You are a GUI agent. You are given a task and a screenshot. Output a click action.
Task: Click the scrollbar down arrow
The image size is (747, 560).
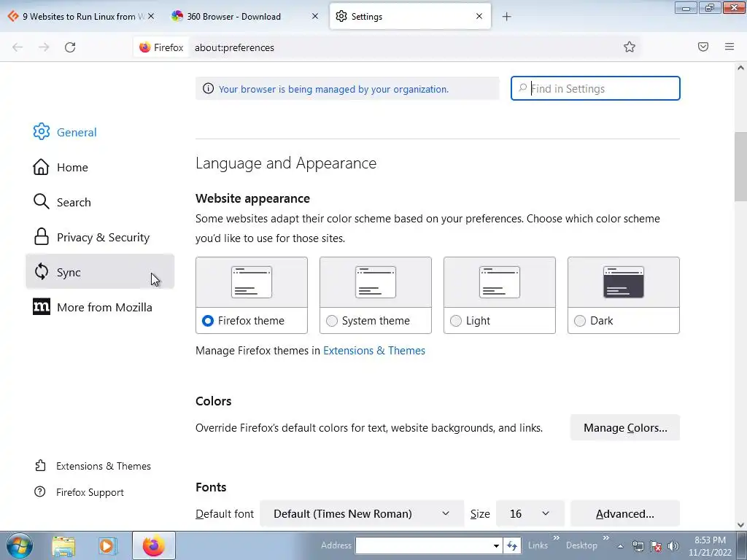[740, 525]
